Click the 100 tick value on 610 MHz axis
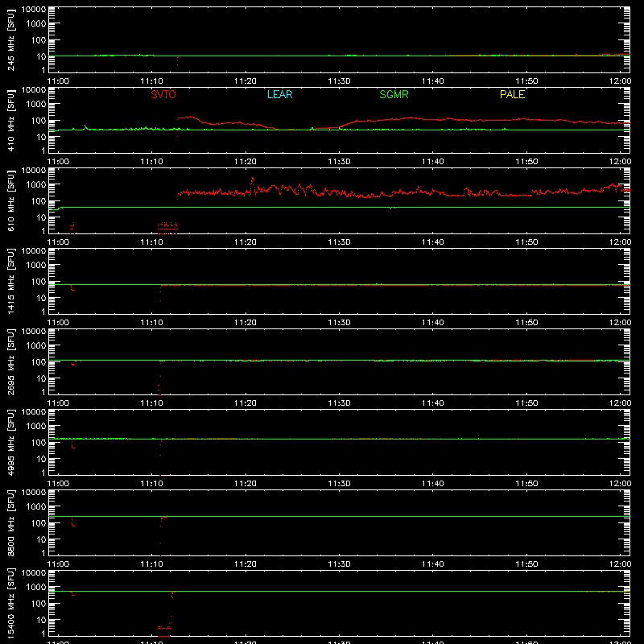The height and width of the screenshot is (644, 644). click(39, 201)
